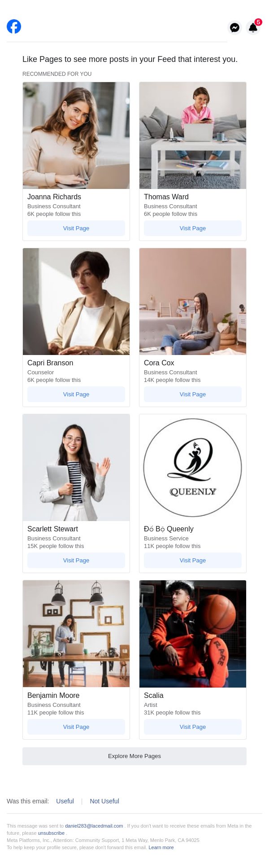This screenshot has width=269, height=868.
Task: Click the Facebook logo icon
Action: pos(14,26)
